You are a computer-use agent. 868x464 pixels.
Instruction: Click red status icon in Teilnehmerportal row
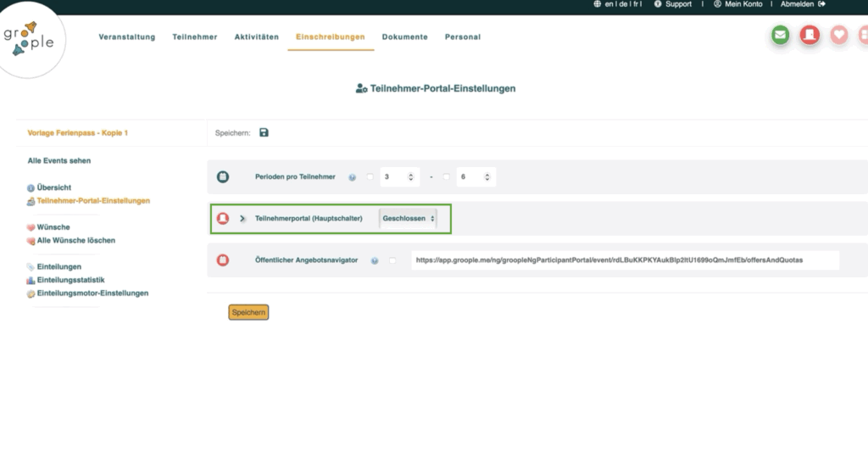pos(223,218)
